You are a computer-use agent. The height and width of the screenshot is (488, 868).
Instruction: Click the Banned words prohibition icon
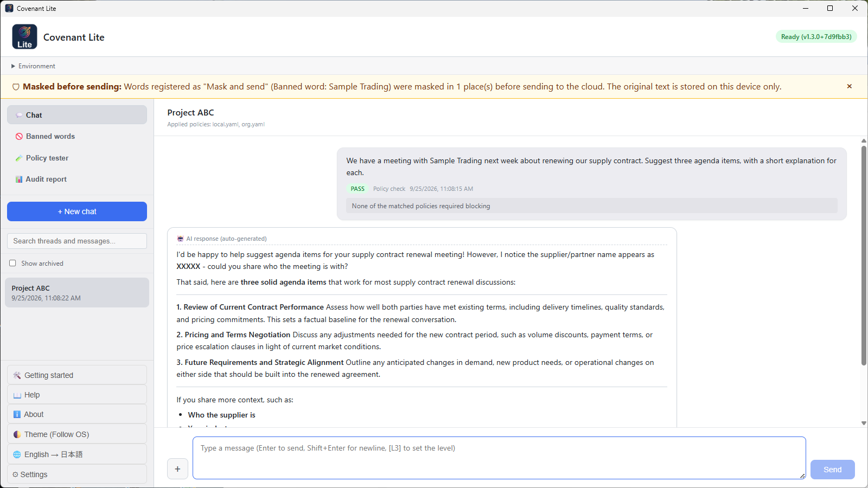(x=19, y=137)
